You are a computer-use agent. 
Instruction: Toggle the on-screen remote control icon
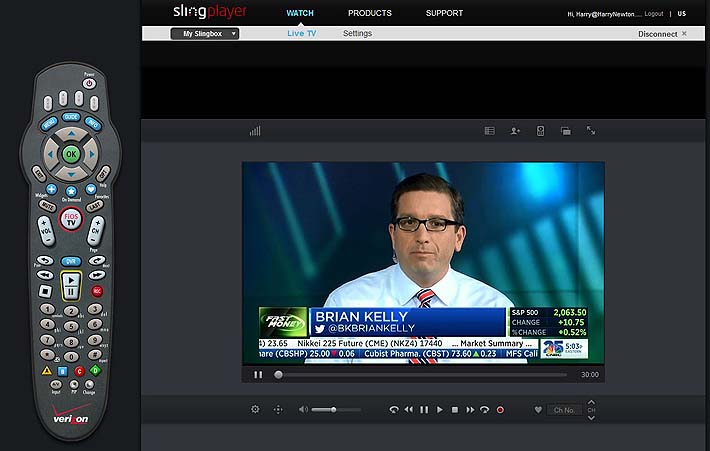(x=540, y=131)
